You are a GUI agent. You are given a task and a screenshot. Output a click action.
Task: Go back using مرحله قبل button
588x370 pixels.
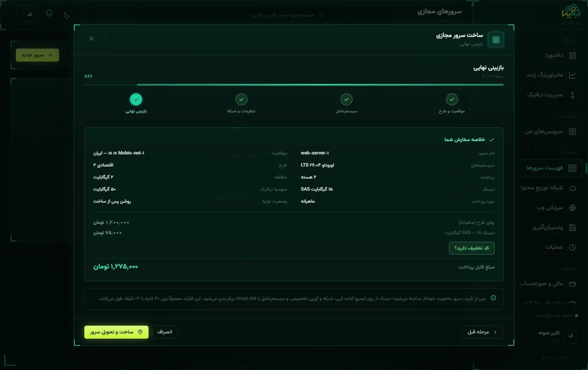click(x=483, y=332)
